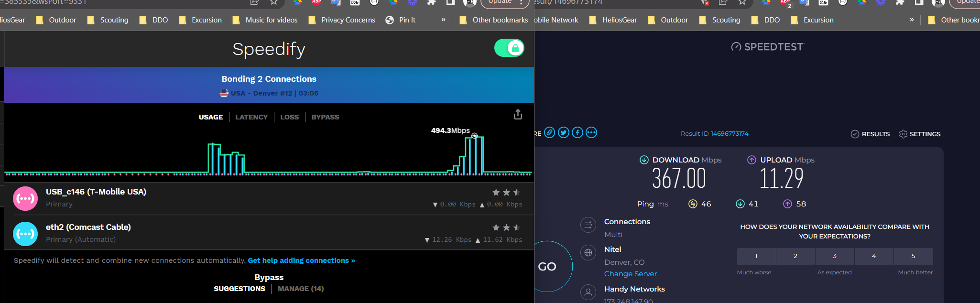Rate network availability 2
This screenshot has width=980, height=303.
coord(795,256)
